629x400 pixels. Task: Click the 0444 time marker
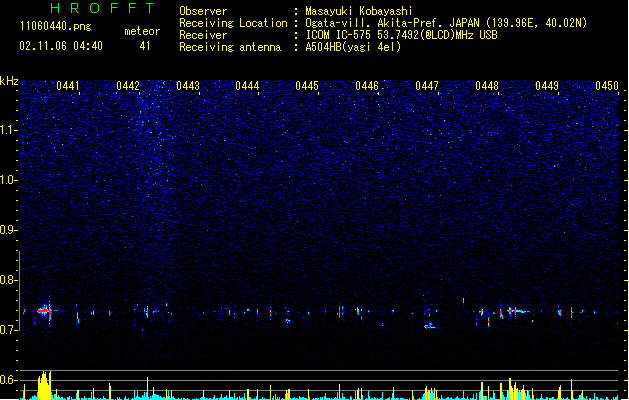[x=247, y=86]
